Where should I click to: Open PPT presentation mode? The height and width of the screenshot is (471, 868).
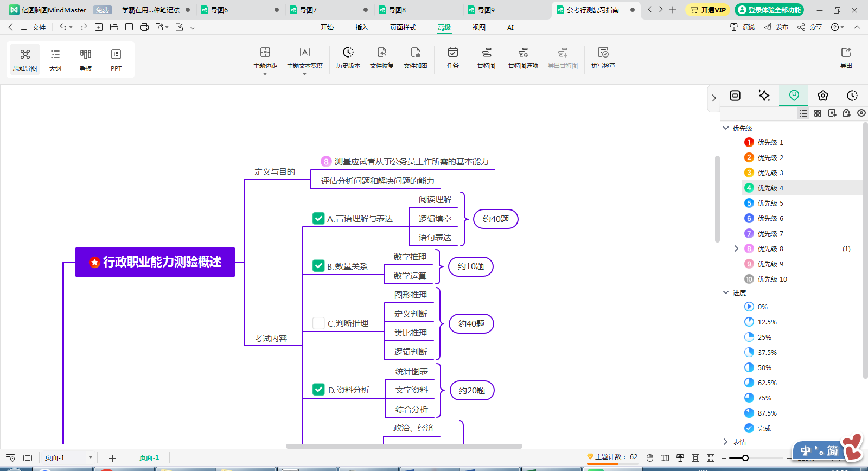(x=116, y=60)
